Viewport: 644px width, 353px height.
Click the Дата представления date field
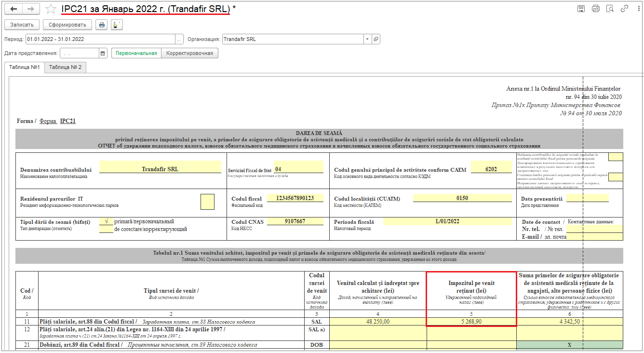(x=80, y=53)
